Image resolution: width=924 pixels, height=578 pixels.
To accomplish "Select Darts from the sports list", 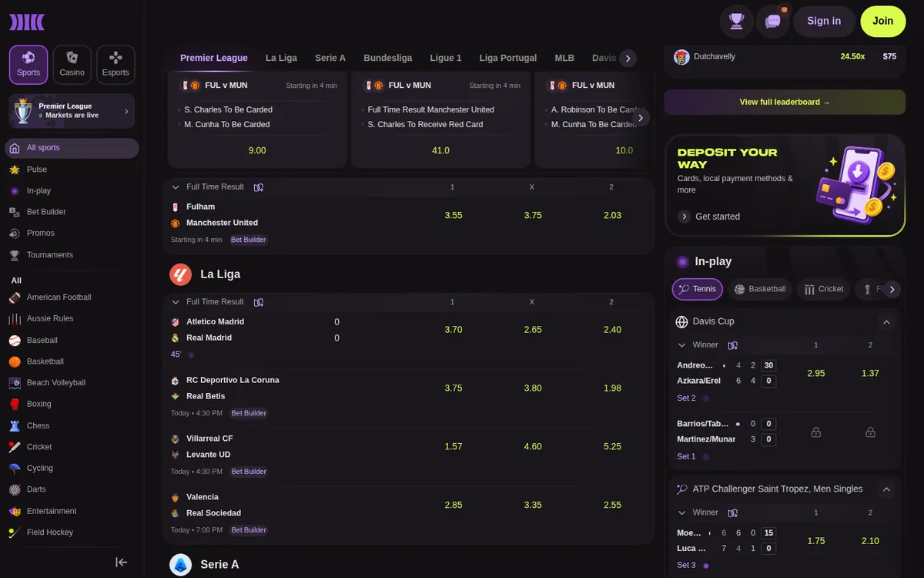I will (36, 489).
